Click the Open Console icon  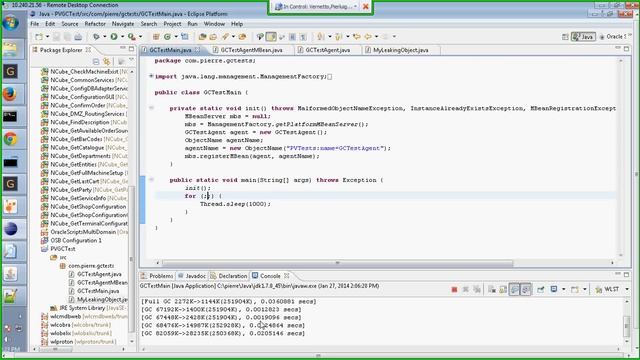pyautogui.click(x=575, y=289)
